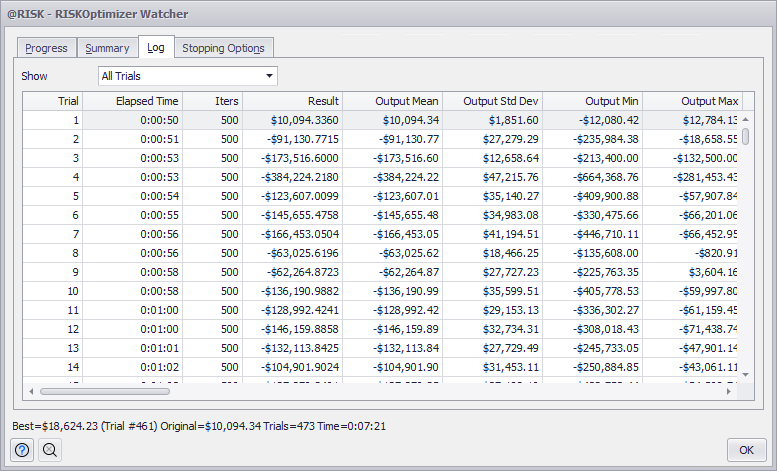777x471 pixels.
Task: Click the Output Std Dev column header
Action: [492, 101]
